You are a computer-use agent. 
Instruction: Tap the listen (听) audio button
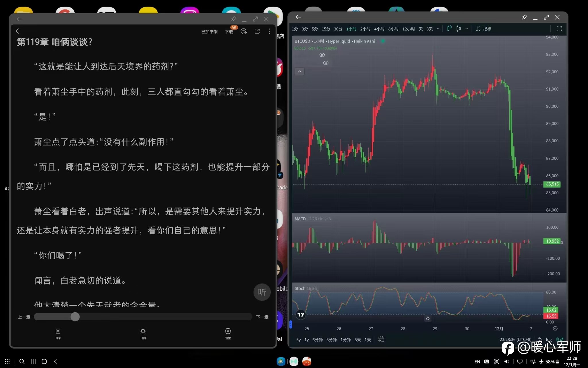pyautogui.click(x=262, y=292)
